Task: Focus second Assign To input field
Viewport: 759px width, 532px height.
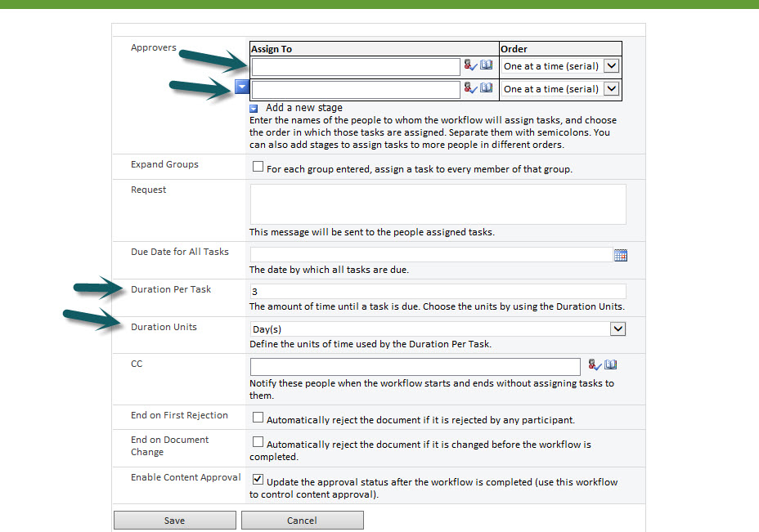Action: [x=356, y=89]
